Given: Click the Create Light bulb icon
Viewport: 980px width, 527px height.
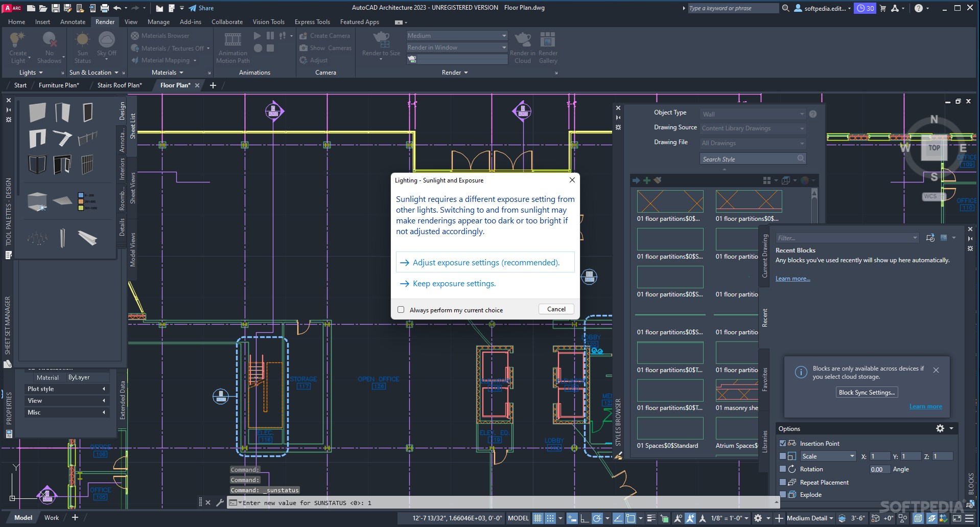Looking at the screenshot, I should 18,40.
